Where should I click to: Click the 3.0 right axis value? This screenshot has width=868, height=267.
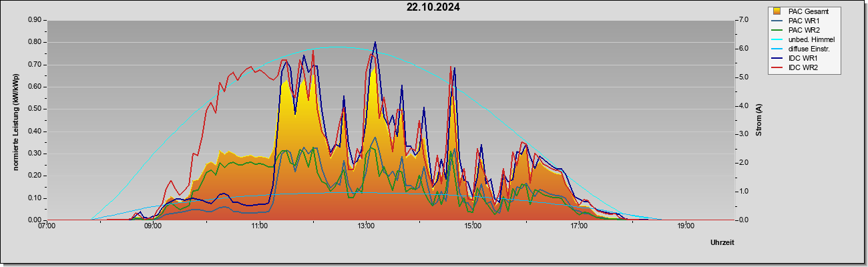coord(744,135)
